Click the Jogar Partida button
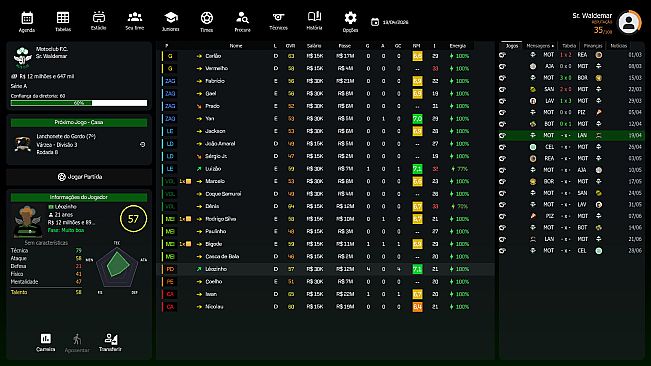 [79, 177]
